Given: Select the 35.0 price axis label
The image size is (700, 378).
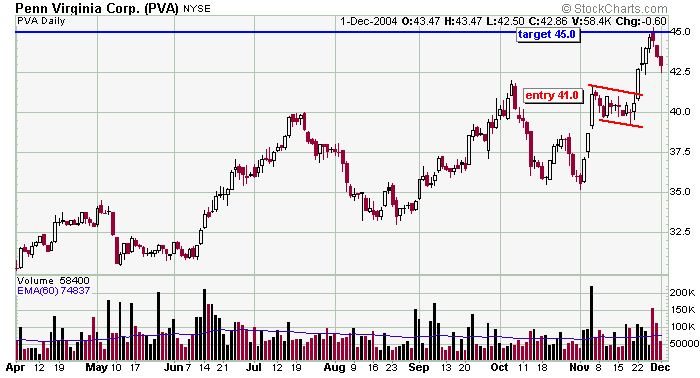Looking at the screenshot, I should tap(681, 192).
